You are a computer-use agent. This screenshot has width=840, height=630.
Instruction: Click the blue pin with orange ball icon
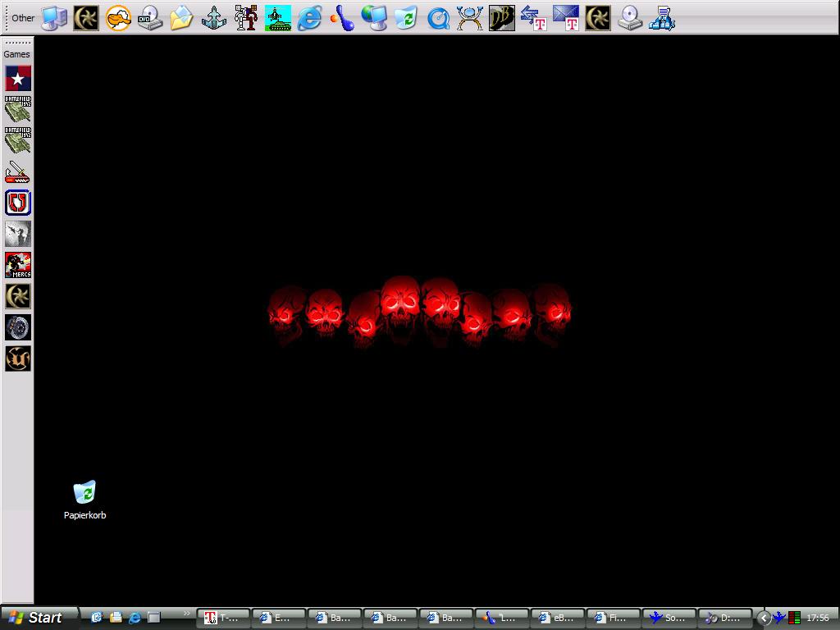(x=342, y=18)
